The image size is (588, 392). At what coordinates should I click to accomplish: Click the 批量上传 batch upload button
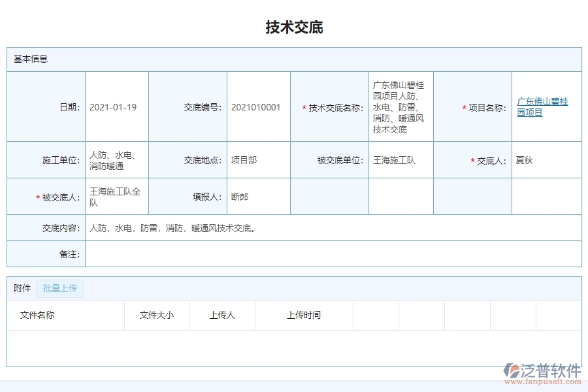click(x=59, y=289)
